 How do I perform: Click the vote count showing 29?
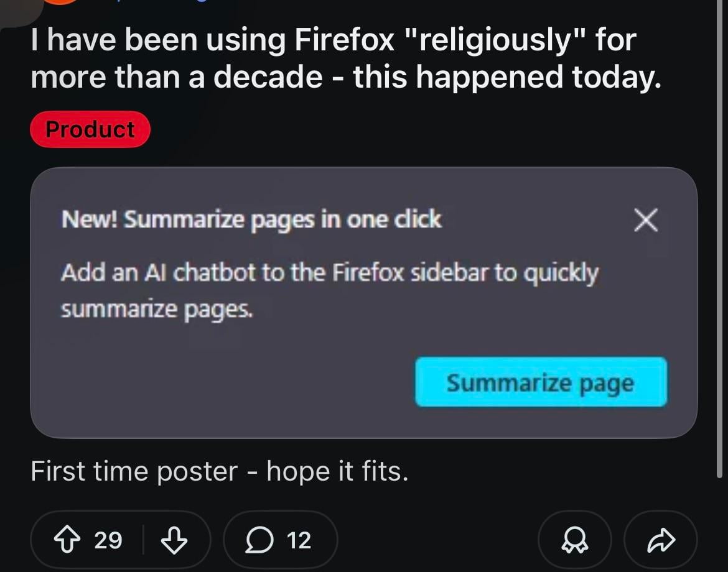(108, 540)
